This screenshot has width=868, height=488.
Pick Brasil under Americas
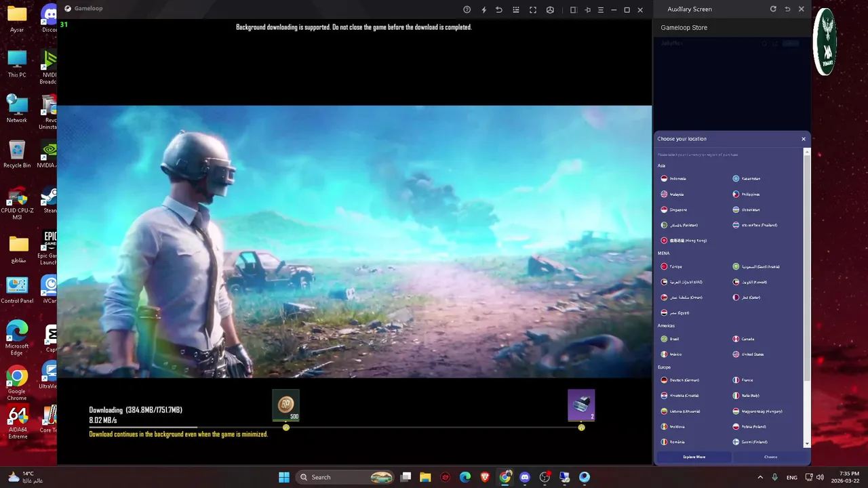[x=670, y=339]
